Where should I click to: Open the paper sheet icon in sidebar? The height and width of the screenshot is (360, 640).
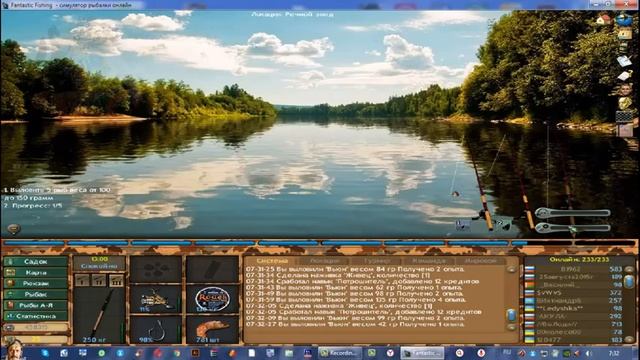624,76
